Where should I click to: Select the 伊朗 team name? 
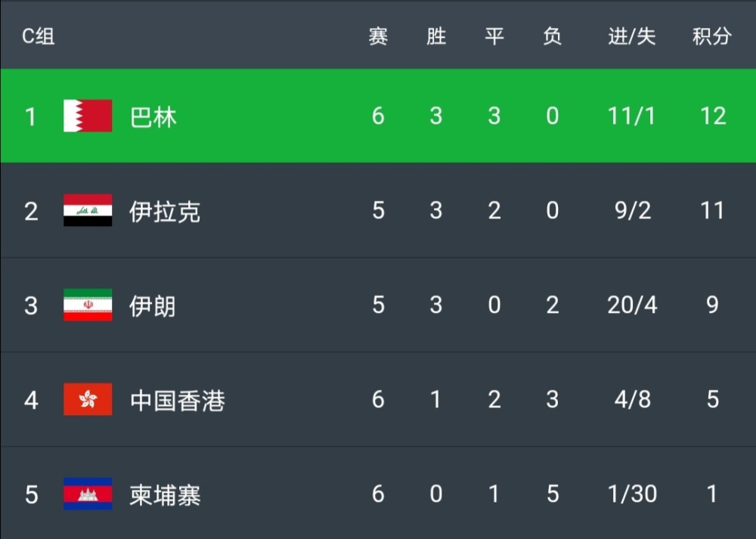point(153,305)
